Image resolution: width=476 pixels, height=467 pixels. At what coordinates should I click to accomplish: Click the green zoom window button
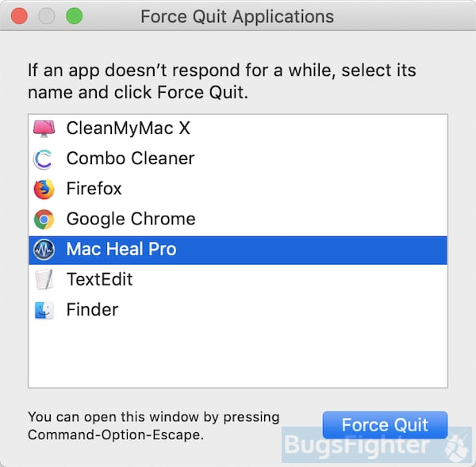click(x=74, y=16)
